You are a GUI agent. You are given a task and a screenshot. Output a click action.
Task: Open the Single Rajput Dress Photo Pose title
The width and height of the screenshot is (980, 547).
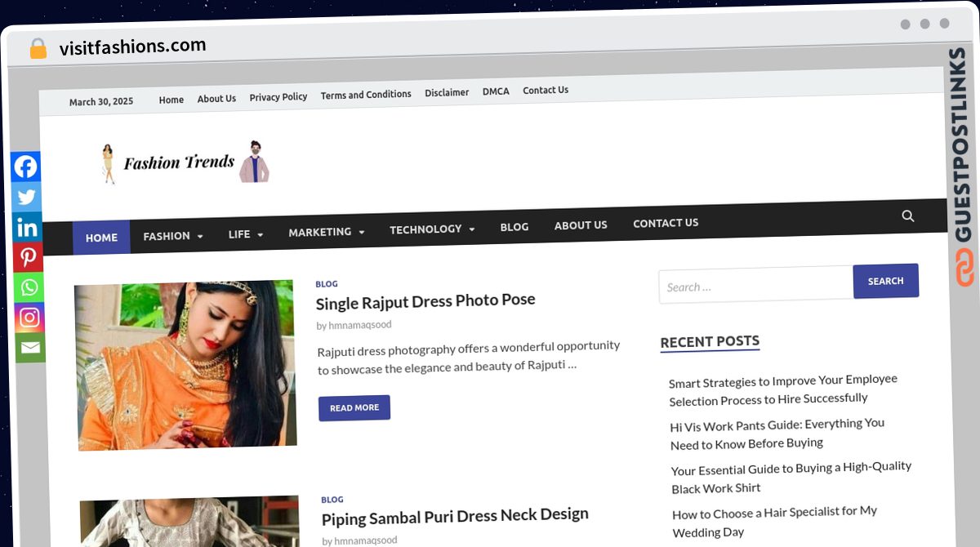[x=425, y=301]
